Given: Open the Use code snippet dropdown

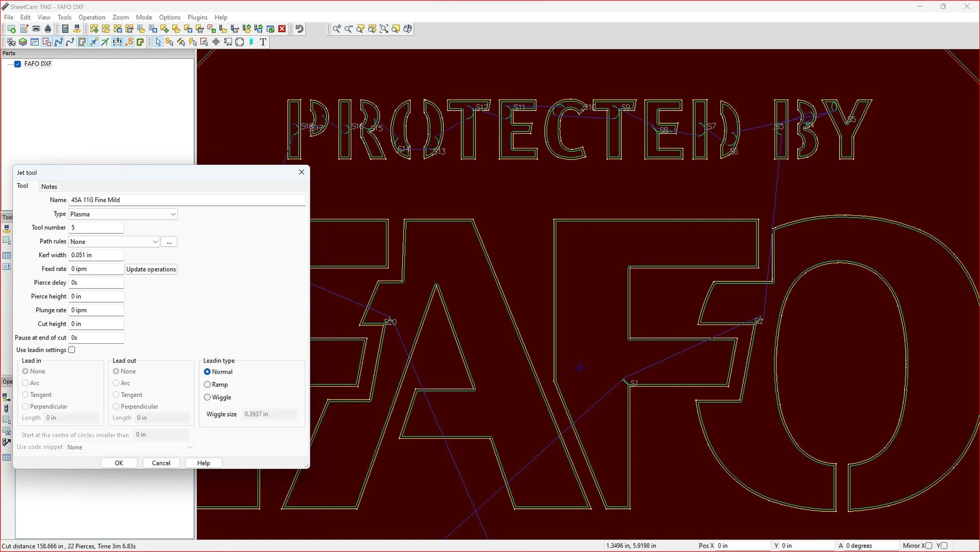Looking at the screenshot, I should [x=129, y=447].
